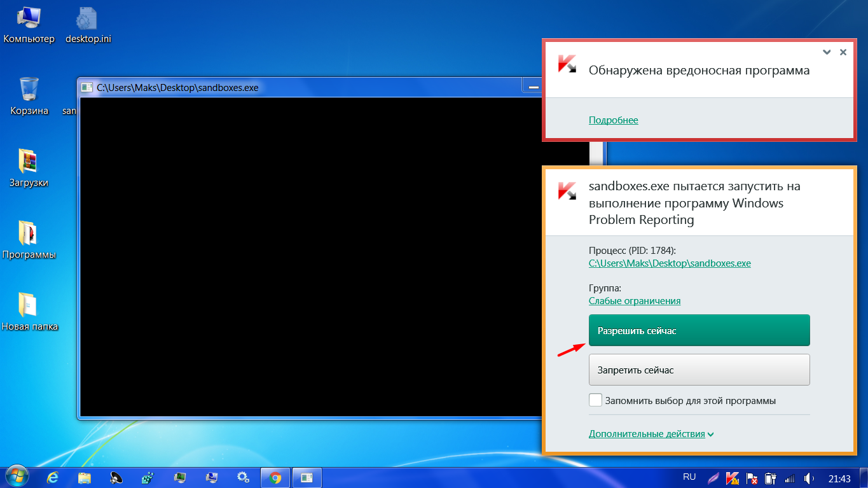This screenshot has height=488, width=868.
Task: Click the 'Запретить сейчас' button
Action: coord(699,370)
